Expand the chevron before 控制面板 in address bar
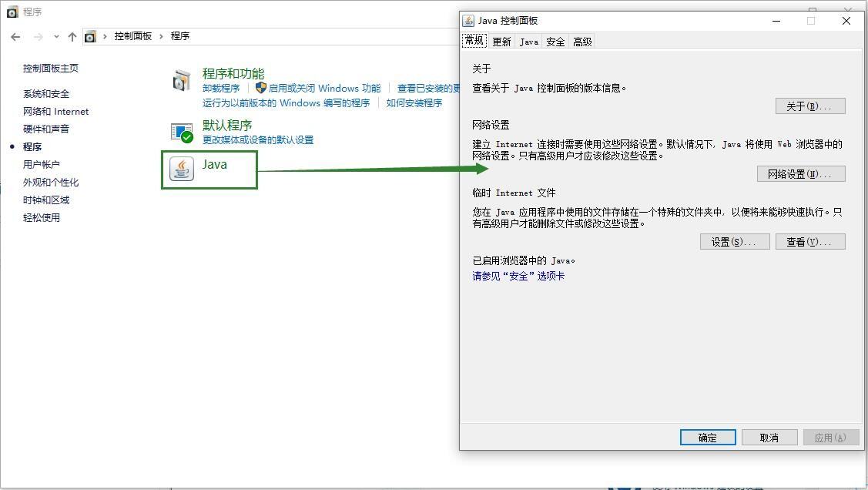Viewport: 868px width, 490px height. pos(105,36)
